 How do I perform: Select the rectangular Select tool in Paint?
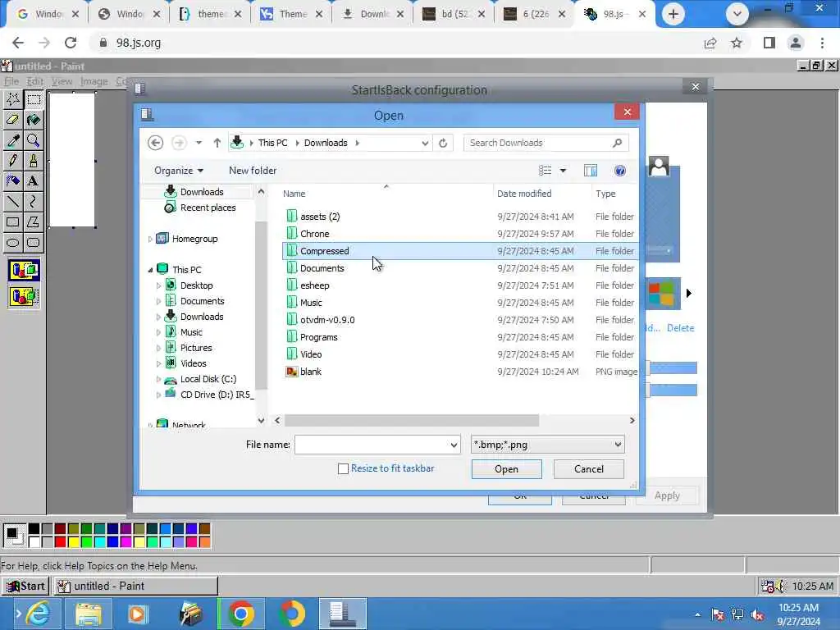(x=33, y=99)
